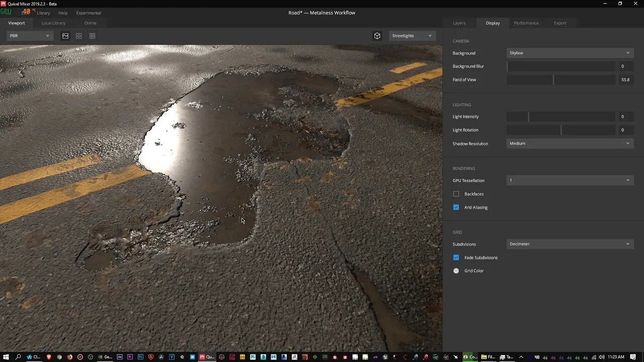Uncheck the Fade Subdivisions checkbox
Screen dimensions: 644x362
pos(456,257)
